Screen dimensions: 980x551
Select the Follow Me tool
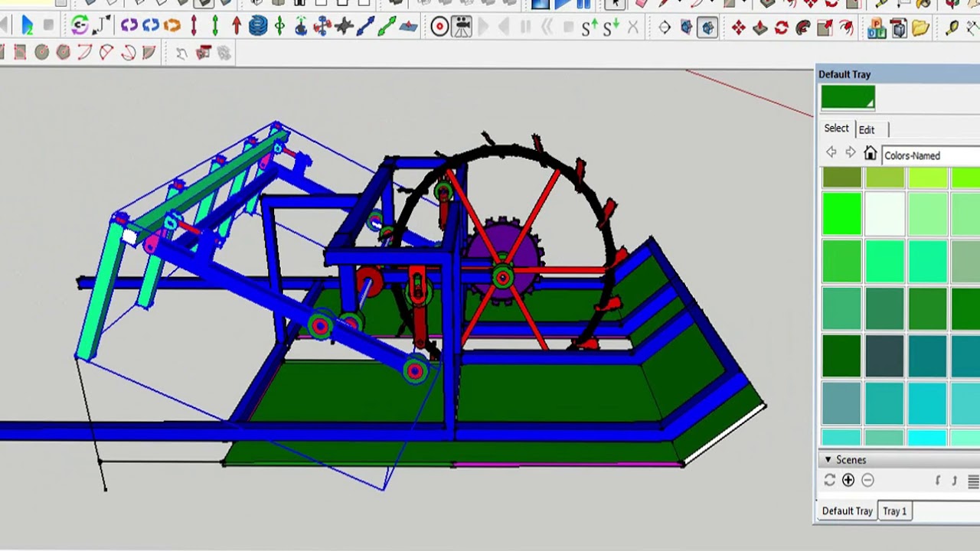pos(802,28)
